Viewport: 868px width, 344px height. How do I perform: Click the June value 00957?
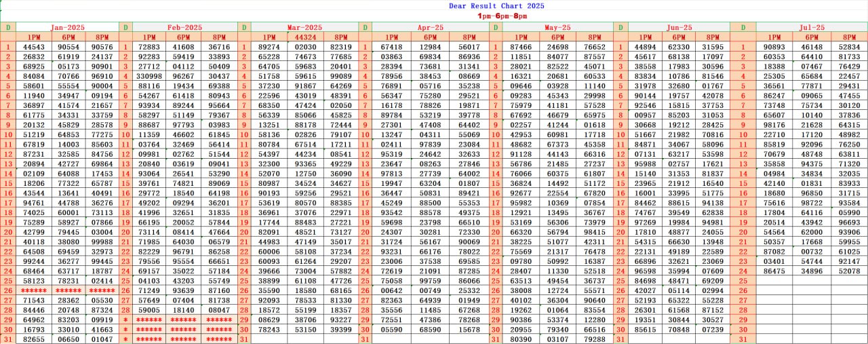tap(645, 115)
